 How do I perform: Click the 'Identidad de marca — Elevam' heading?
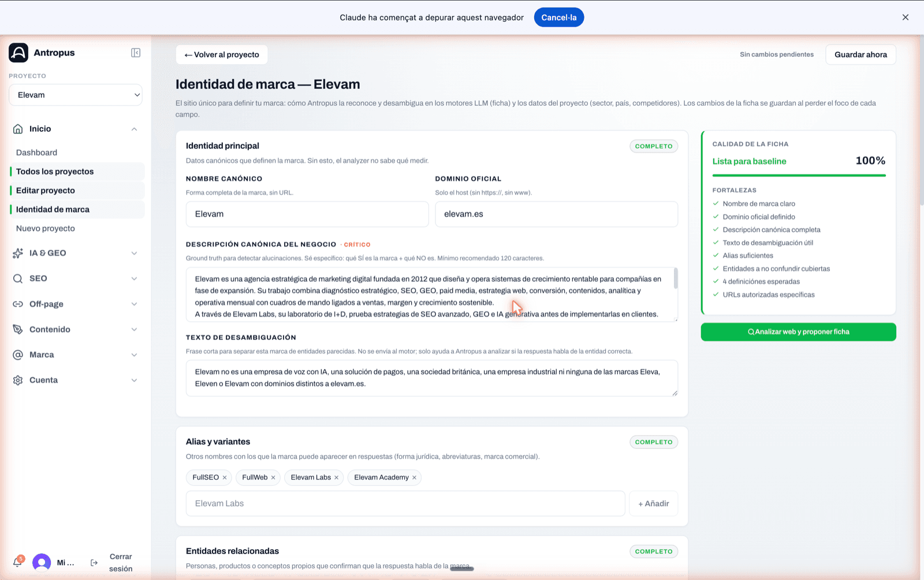[x=268, y=84]
